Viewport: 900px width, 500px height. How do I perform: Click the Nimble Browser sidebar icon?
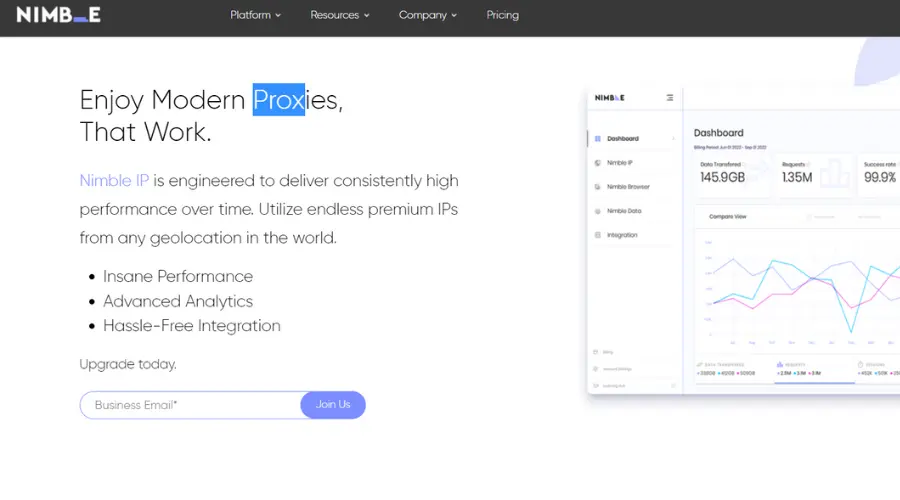click(597, 187)
